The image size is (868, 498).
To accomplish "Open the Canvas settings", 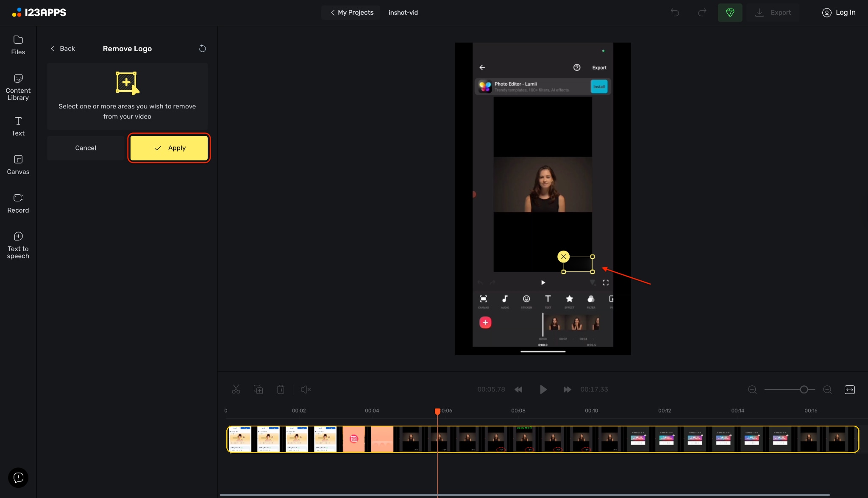I will pyautogui.click(x=18, y=164).
